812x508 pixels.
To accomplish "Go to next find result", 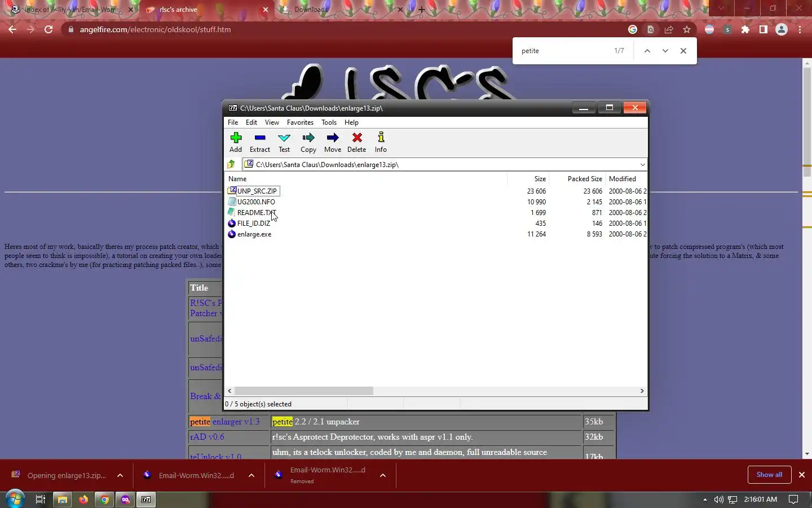I will coord(665,51).
